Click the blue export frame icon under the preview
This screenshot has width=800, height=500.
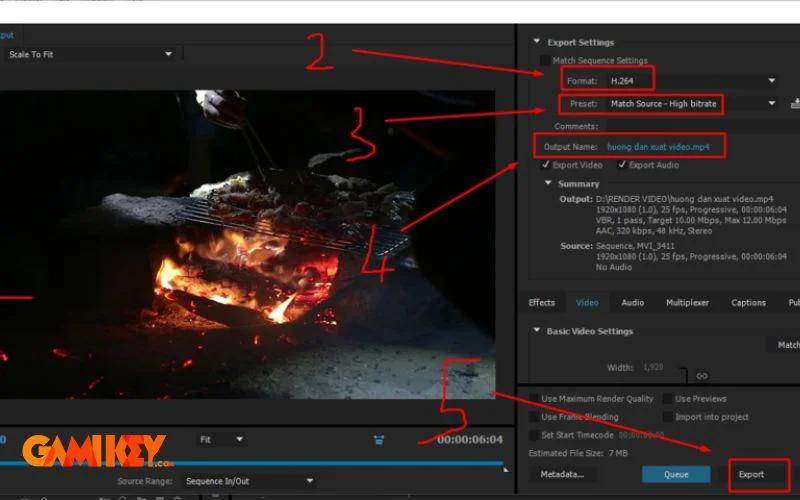click(379, 440)
